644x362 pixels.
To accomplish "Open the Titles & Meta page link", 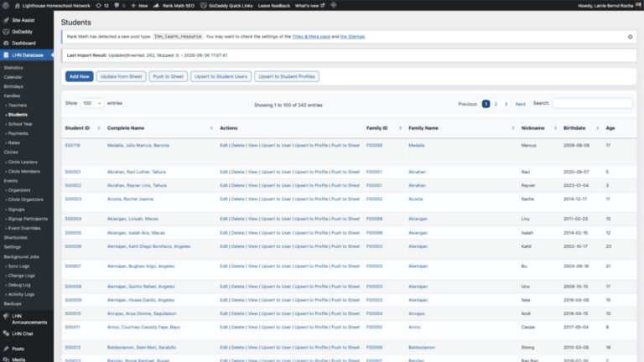I will pos(311,37).
